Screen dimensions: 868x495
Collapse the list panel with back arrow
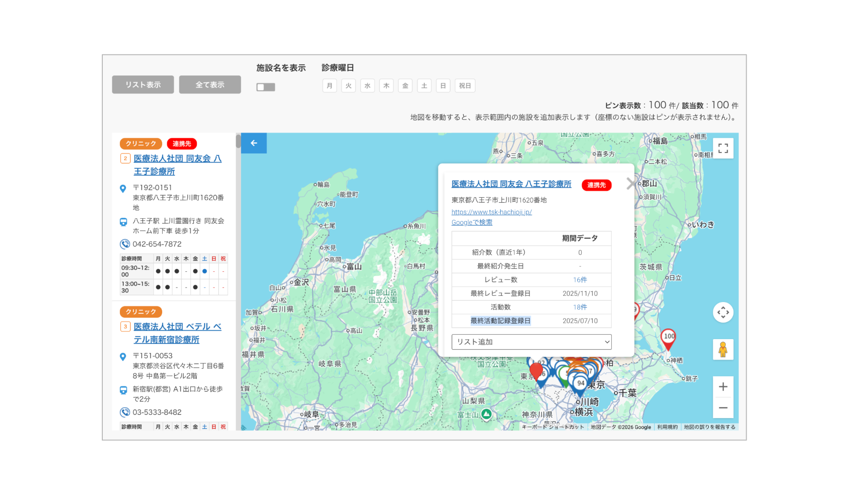point(254,143)
